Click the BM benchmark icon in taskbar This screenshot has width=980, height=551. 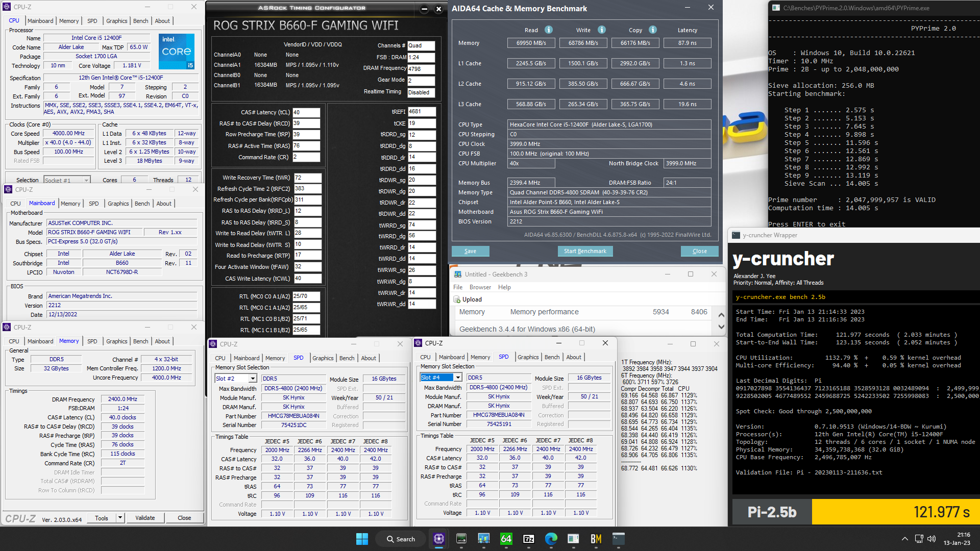596,539
